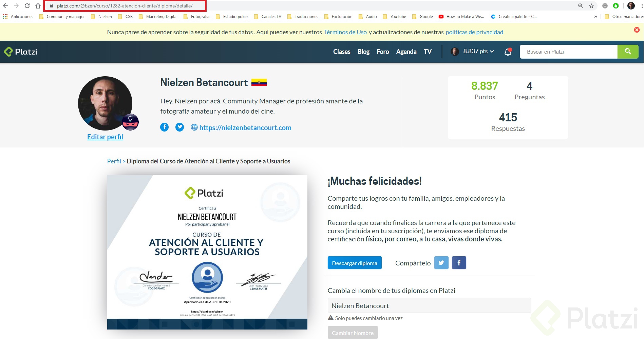The width and height of the screenshot is (644, 339).
Task: Go to the Clases menu item
Action: coord(341,52)
